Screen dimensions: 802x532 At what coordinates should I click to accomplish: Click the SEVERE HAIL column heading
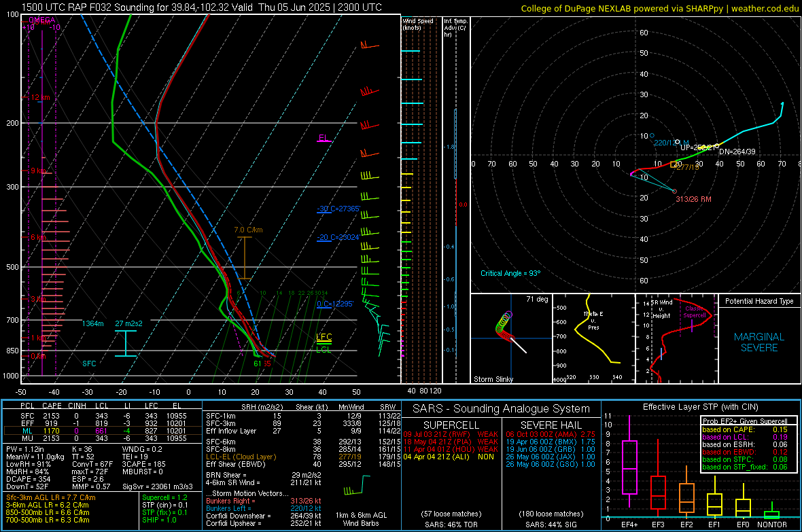click(551, 425)
